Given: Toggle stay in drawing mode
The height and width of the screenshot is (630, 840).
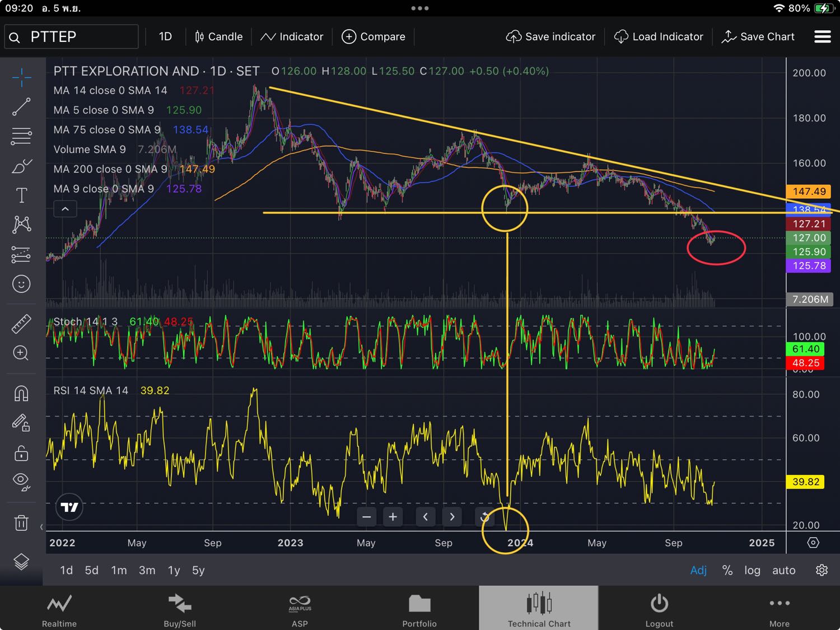Looking at the screenshot, I should [21, 422].
